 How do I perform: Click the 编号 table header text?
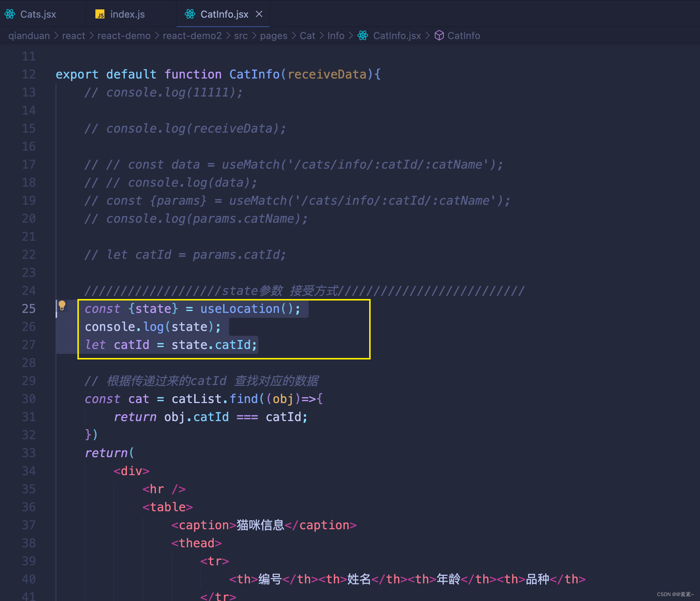click(270, 579)
